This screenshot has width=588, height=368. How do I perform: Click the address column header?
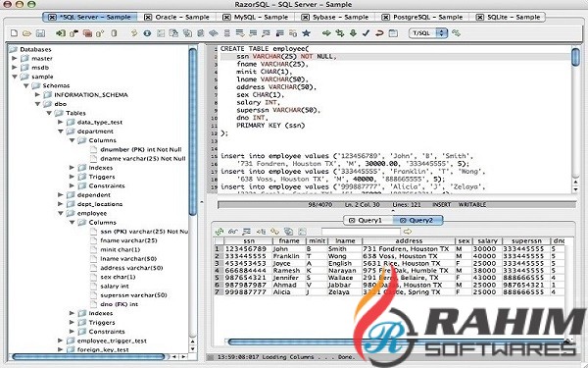[x=409, y=241]
